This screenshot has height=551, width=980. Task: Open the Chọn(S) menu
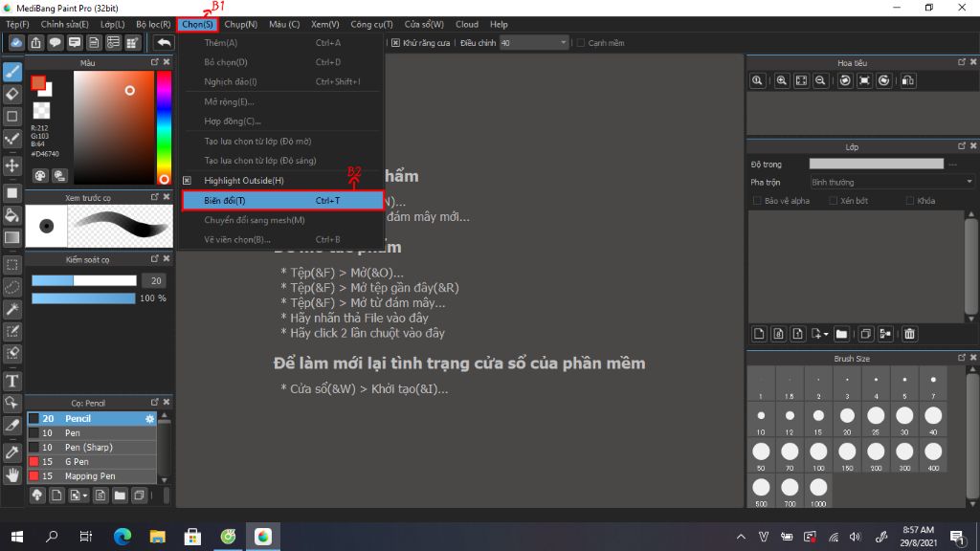tap(197, 24)
